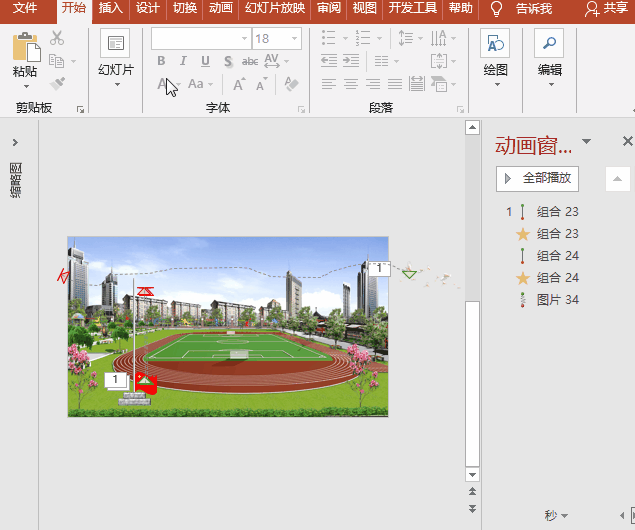Switch to the 插入 Insert tab
The width and height of the screenshot is (635, 530).
[111, 8]
